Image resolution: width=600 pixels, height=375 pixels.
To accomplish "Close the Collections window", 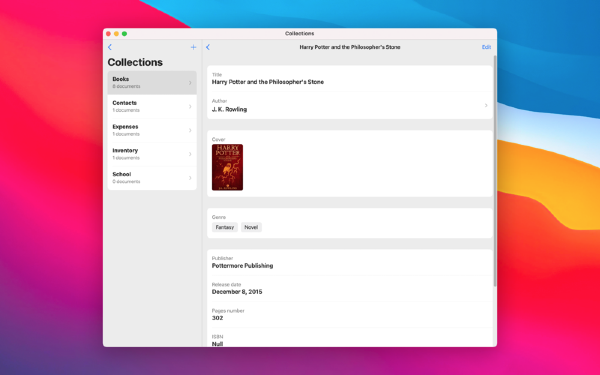I will click(108, 34).
